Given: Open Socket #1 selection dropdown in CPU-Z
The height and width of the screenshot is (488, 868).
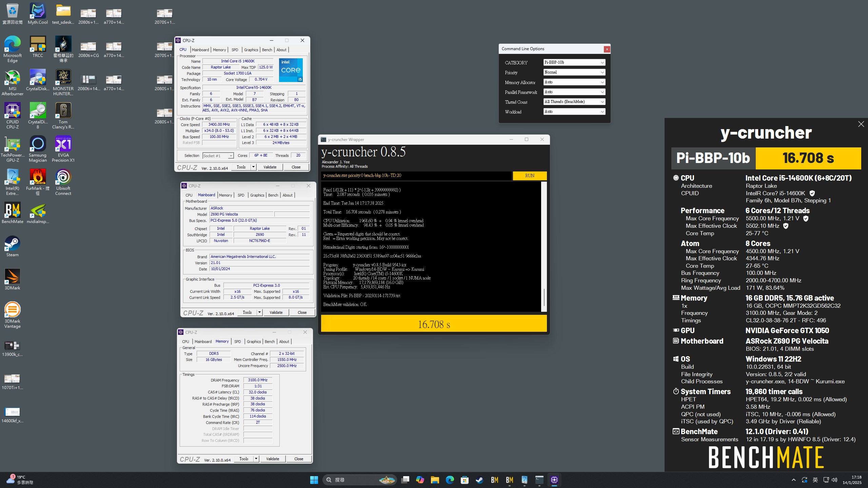Looking at the screenshot, I should (218, 156).
